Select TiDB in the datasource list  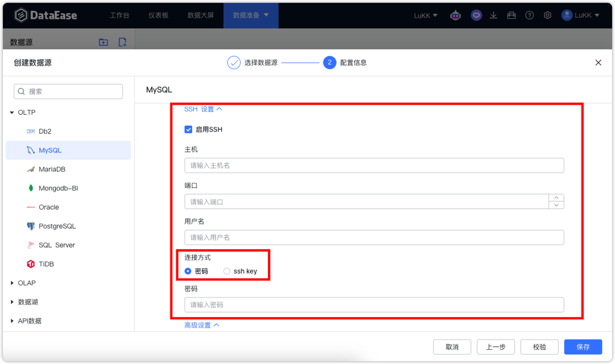(x=68, y=264)
